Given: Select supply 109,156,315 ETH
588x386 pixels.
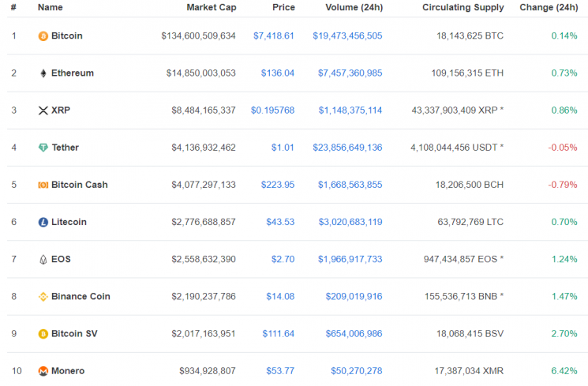Looking at the screenshot, I should [x=467, y=73].
